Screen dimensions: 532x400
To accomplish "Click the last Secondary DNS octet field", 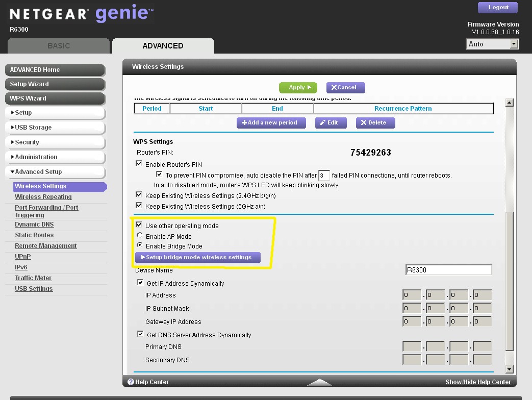I will 482,360.
